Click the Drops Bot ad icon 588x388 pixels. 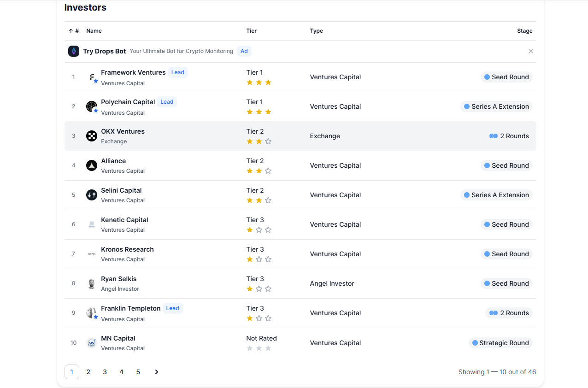click(x=74, y=51)
